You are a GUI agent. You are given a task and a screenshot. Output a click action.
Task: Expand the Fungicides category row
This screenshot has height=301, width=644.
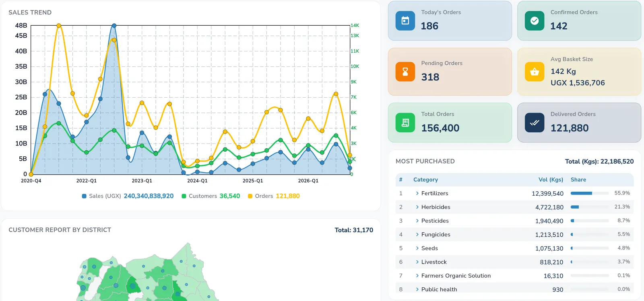coord(417,234)
